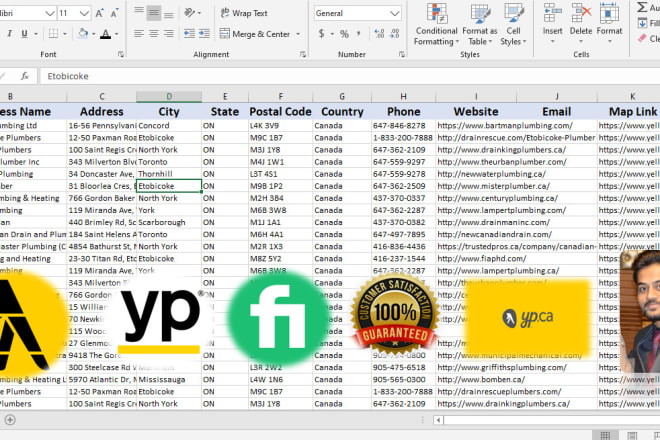Image resolution: width=660 pixels, height=440 pixels.
Task: Open the www.misterplumber.ca link
Action: pyautogui.click(x=493, y=186)
